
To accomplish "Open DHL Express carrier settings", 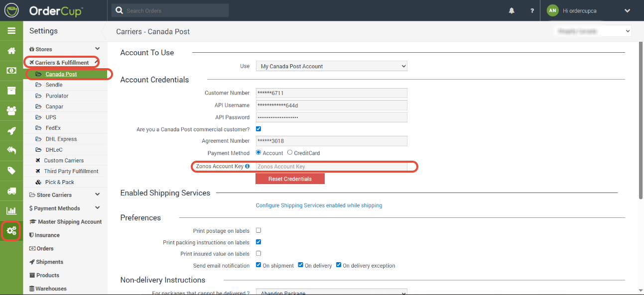I will click(61, 139).
